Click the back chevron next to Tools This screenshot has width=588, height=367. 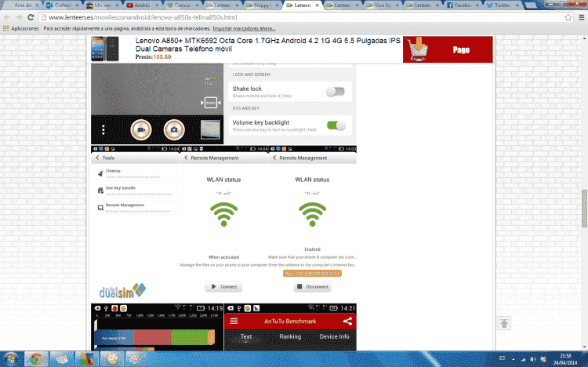[x=97, y=158]
